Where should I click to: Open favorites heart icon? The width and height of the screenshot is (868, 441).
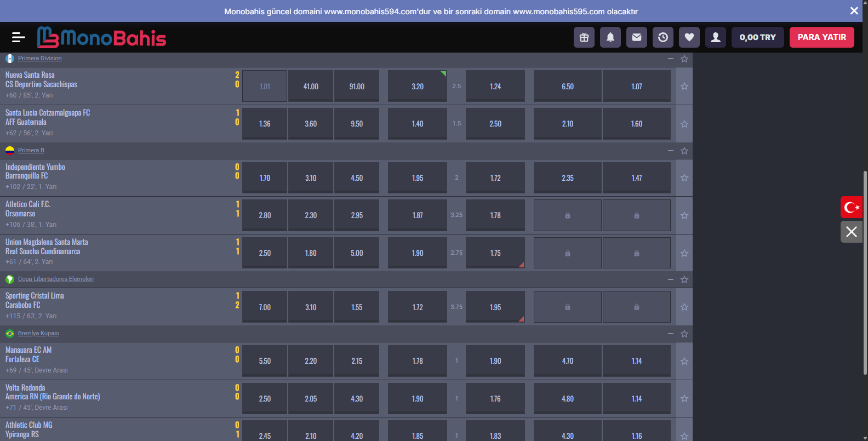689,37
